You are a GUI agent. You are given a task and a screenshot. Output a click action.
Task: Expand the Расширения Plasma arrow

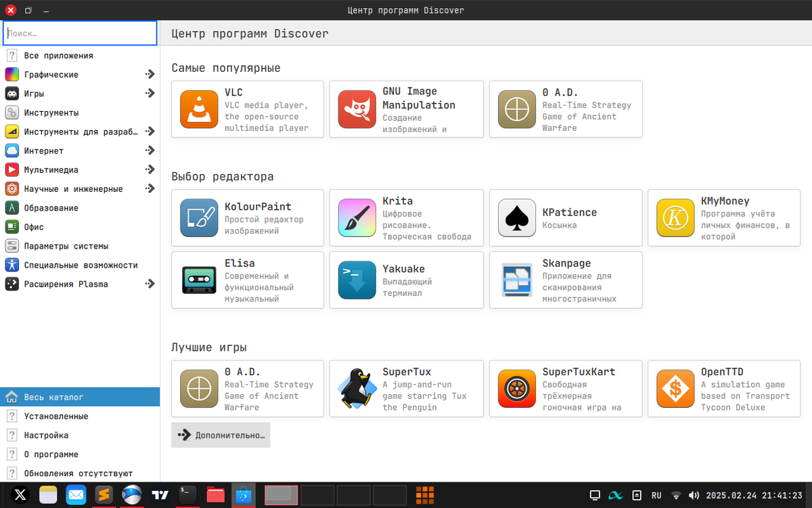[150, 284]
